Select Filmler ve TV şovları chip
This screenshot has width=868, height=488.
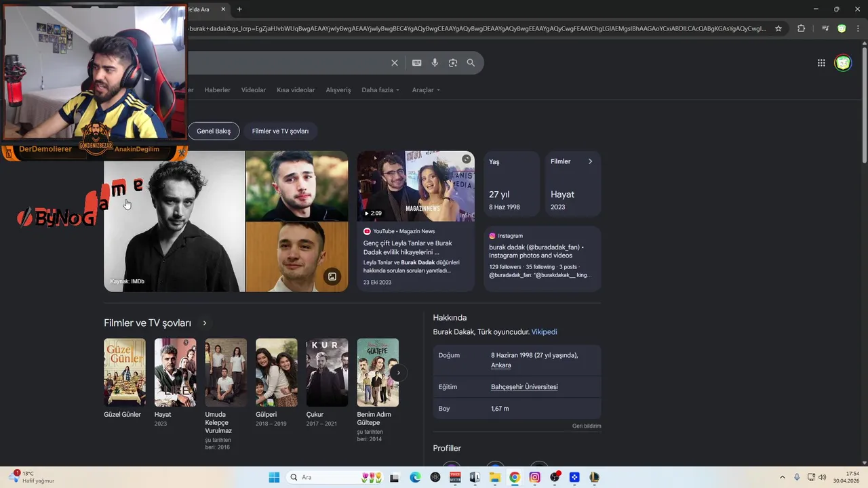pyautogui.click(x=280, y=131)
